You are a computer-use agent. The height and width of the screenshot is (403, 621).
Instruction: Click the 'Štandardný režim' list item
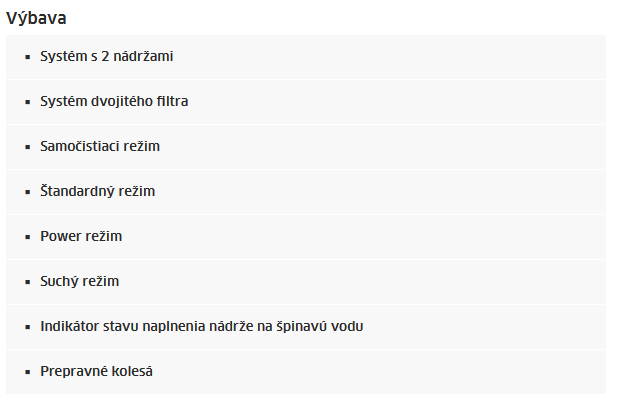306,192
